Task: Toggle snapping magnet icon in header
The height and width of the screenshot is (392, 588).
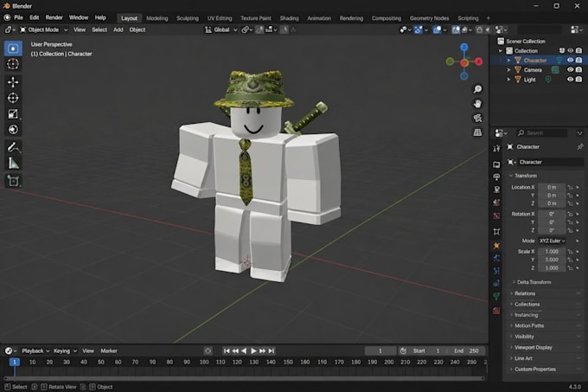Action: 259,29
